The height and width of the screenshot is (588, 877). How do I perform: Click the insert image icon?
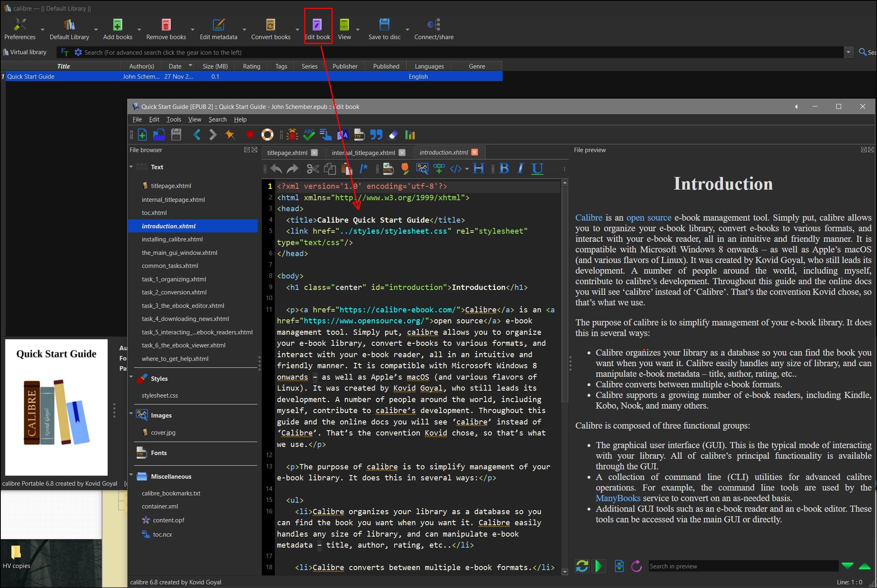click(x=422, y=168)
